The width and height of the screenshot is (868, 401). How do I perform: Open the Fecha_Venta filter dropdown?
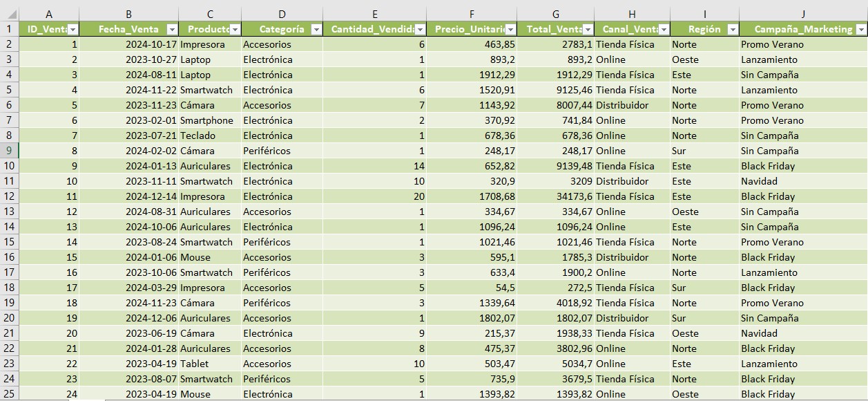(172, 29)
